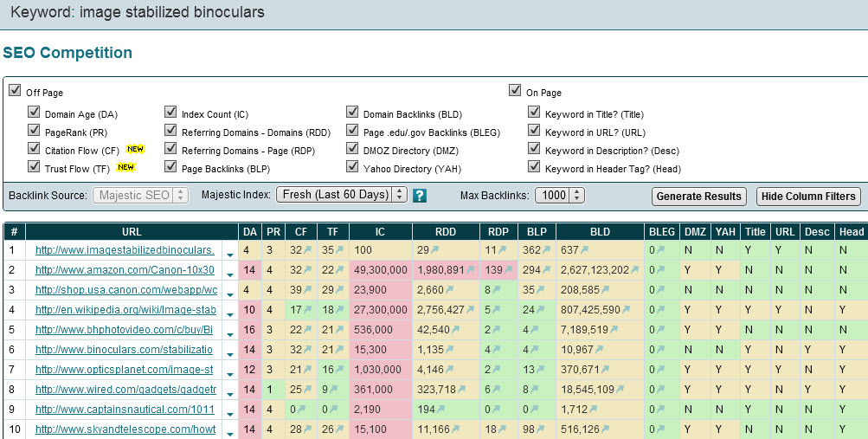Open the arrow icon beside CF 32 in row 1
The width and height of the screenshot is (868, 439).
coord(308,250)
